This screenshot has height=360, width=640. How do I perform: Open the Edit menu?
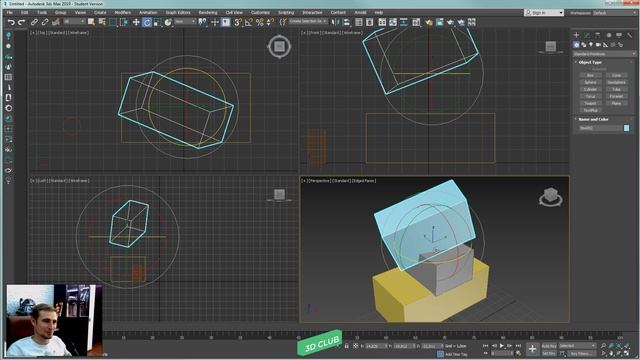[x=24, y=13]
